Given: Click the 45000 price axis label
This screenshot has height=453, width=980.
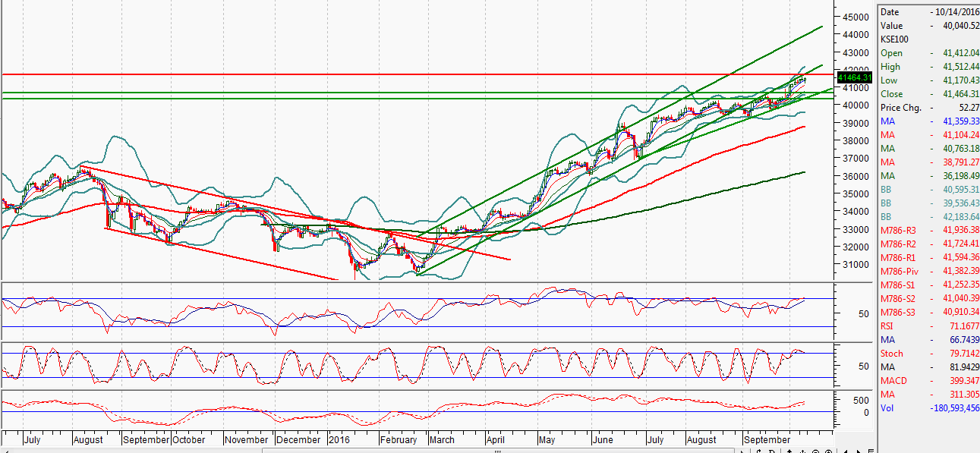Looking at the screenshot, I should [x=856, y=17].
